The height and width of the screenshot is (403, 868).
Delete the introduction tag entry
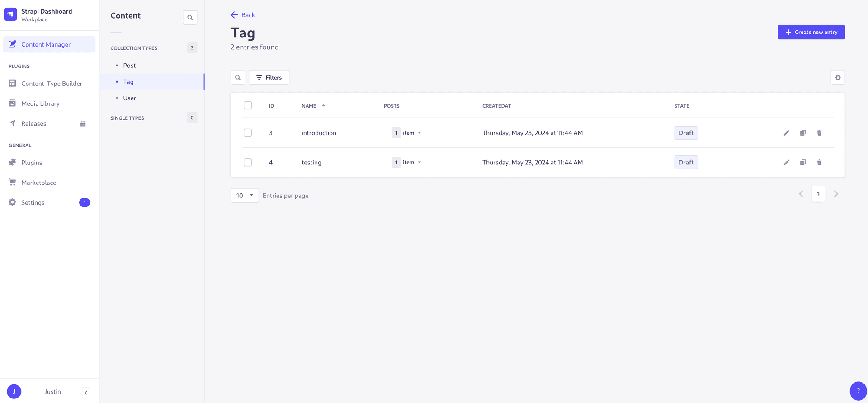click(819, 133)
